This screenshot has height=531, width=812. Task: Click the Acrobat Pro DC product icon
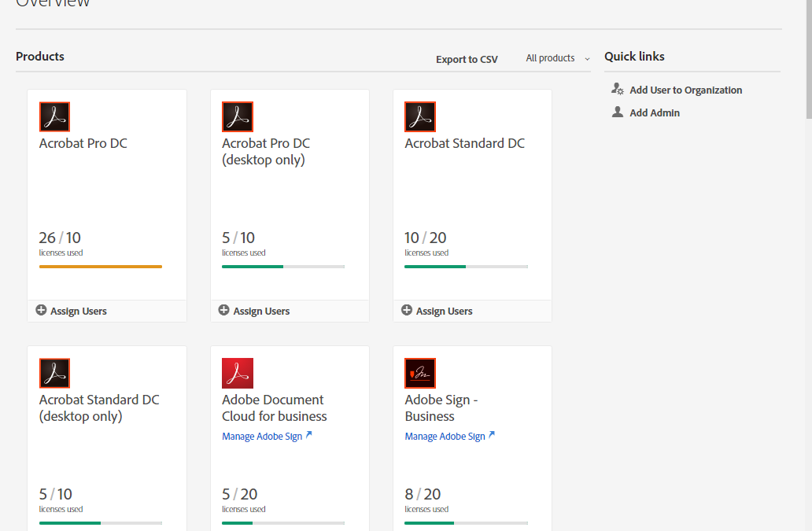click(54, 117)
